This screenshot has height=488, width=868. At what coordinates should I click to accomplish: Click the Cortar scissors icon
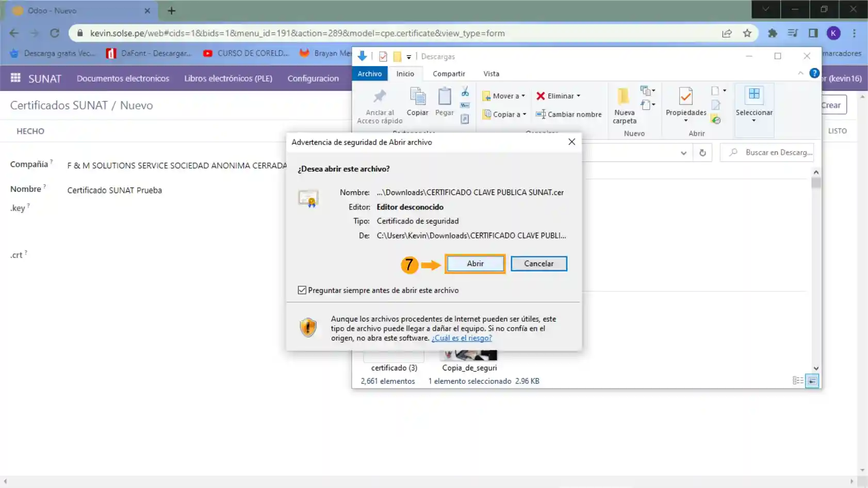pos(465,92)
